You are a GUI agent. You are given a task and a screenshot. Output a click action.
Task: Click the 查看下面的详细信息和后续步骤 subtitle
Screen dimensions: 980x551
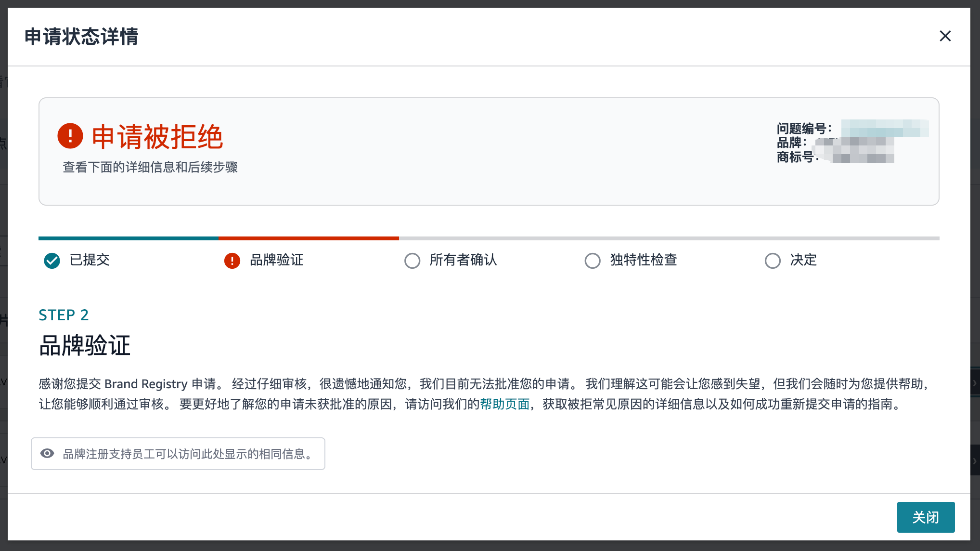[x=150, y=167]
